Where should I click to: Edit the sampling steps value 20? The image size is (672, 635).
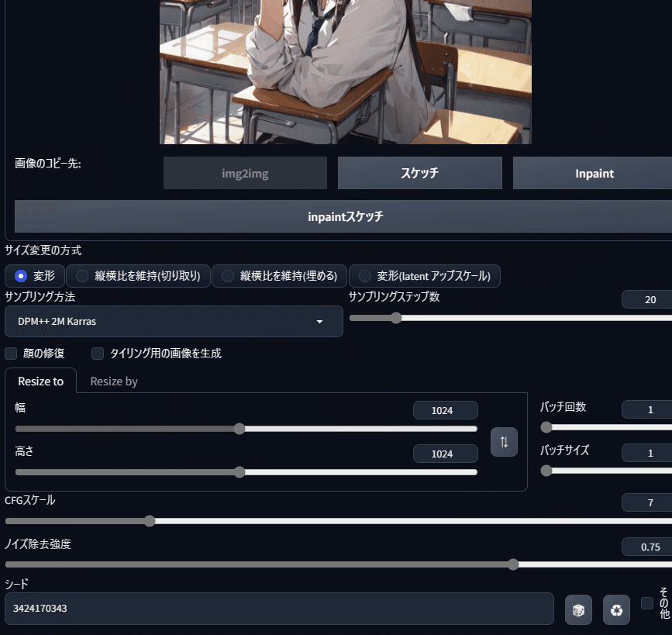pyautogui.click(x=647, y=299)
